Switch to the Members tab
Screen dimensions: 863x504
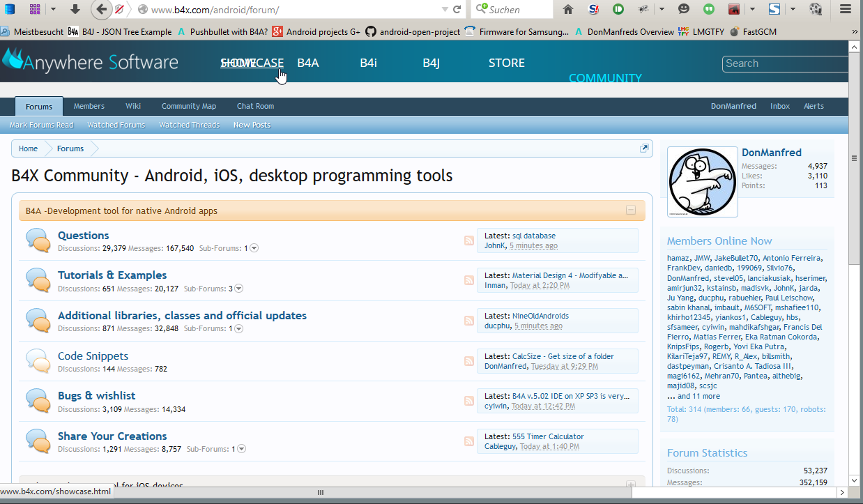pyautogui.click(x=89, y=106)
